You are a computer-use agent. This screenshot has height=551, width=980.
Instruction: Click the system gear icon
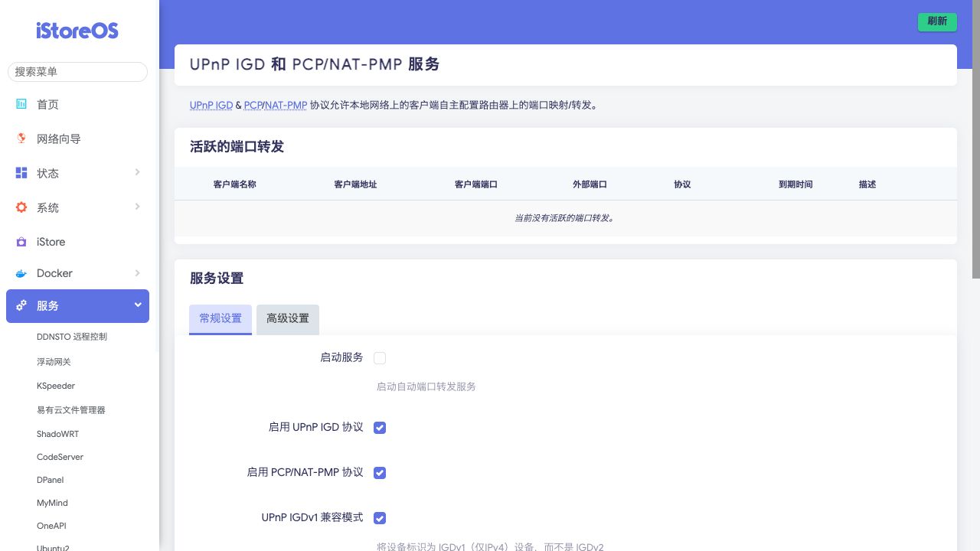21,207
